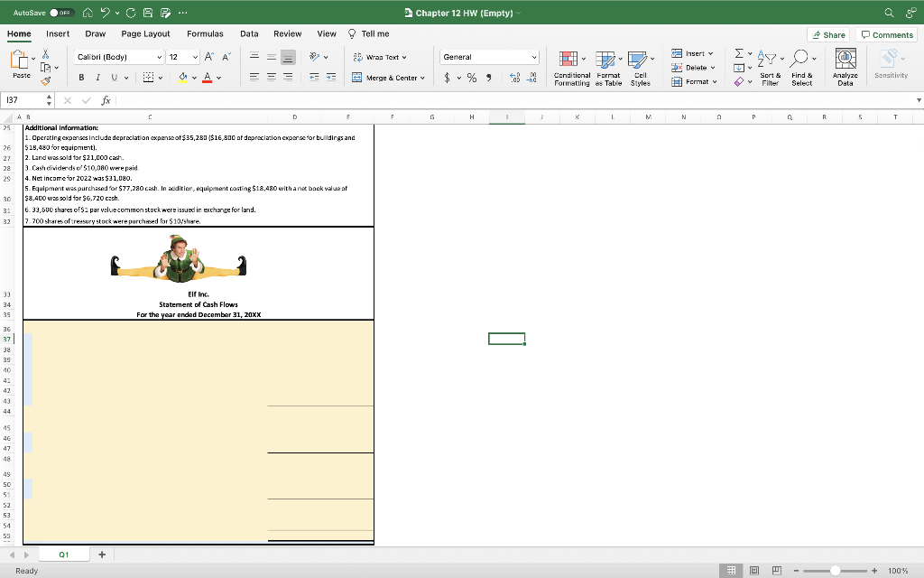This screenshot has width=924, height=578.
Task: Click the Share button
Action: (x=828, y=33)
